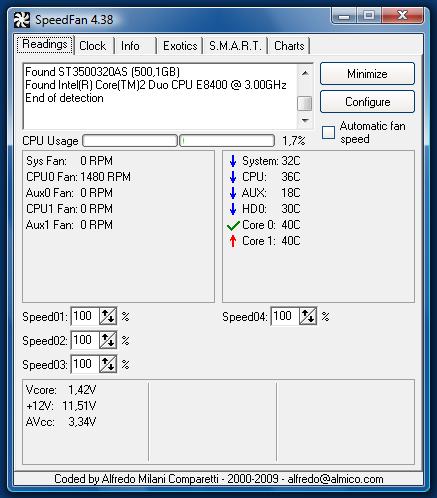437x498 pixels.
Task: Click the Intel Core2 Duo E8400 log line
Action: click(156, 85)
